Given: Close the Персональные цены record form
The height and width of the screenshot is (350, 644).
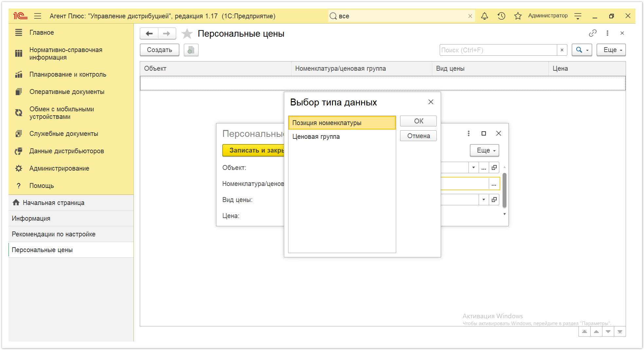Looking at the screenshot, I should [499, 133].
